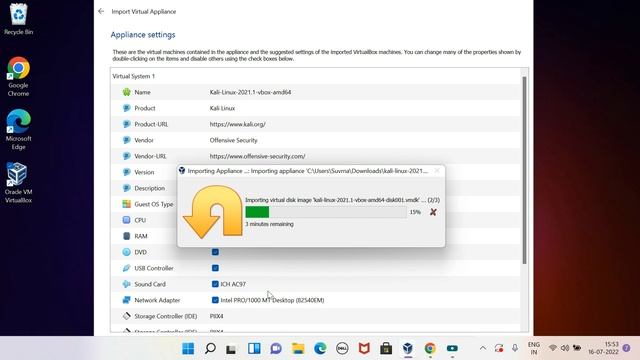Open the volume control in tray
The image size is (640, 360).
565,348
